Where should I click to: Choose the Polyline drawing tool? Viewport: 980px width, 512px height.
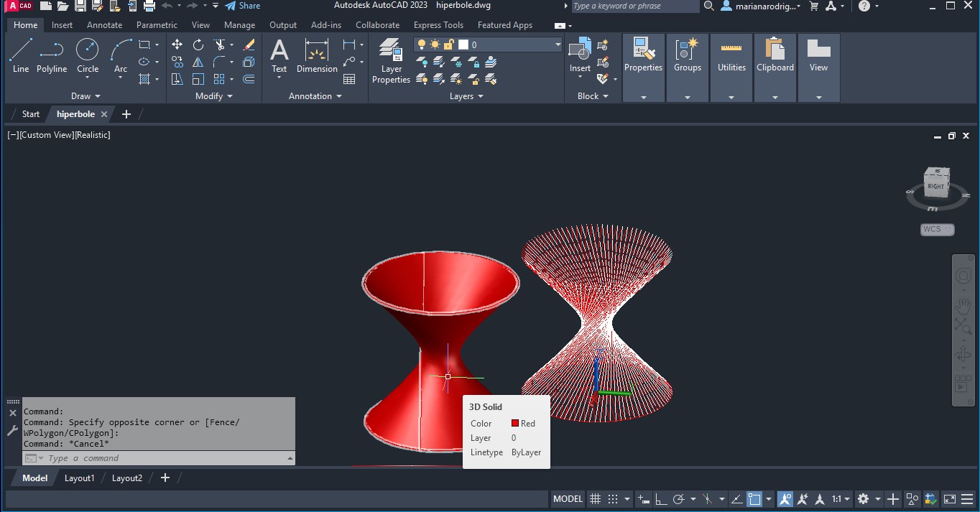[x=52, y=56]
